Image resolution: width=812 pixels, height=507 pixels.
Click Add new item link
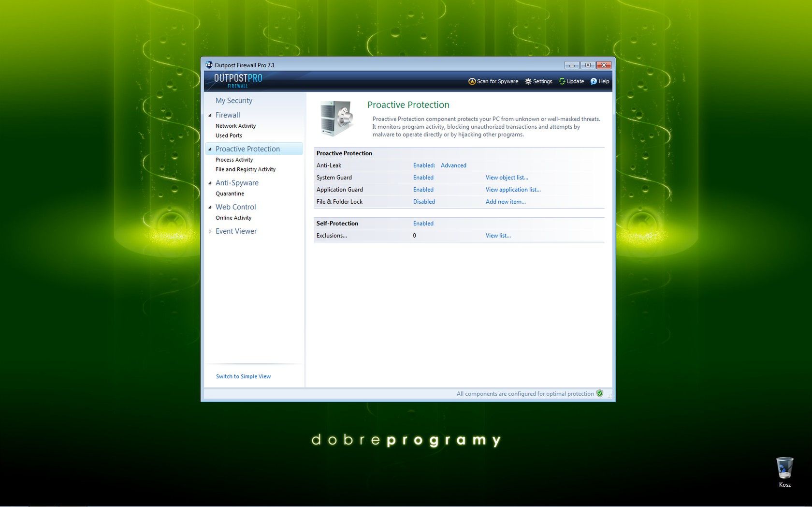coord(506,202)
